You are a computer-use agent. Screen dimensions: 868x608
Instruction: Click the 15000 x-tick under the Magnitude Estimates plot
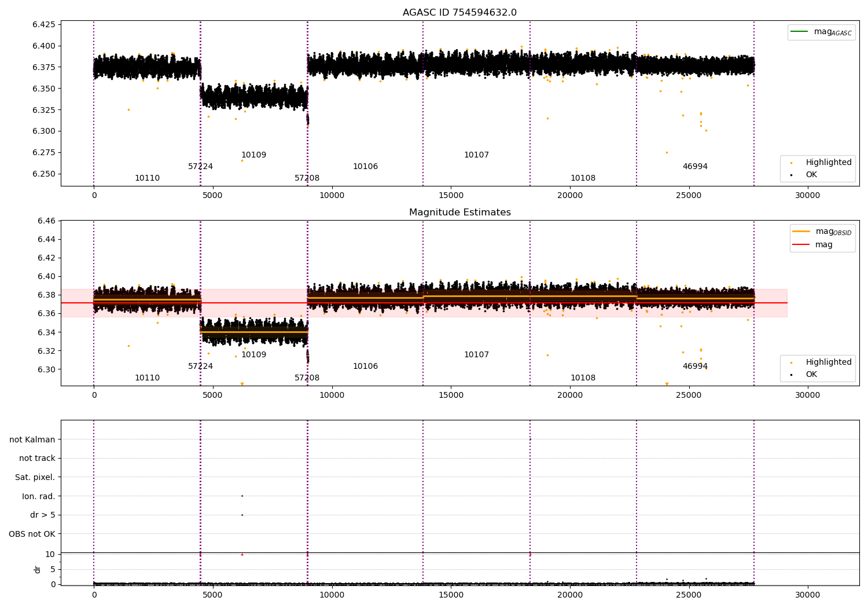coord(451,395)
